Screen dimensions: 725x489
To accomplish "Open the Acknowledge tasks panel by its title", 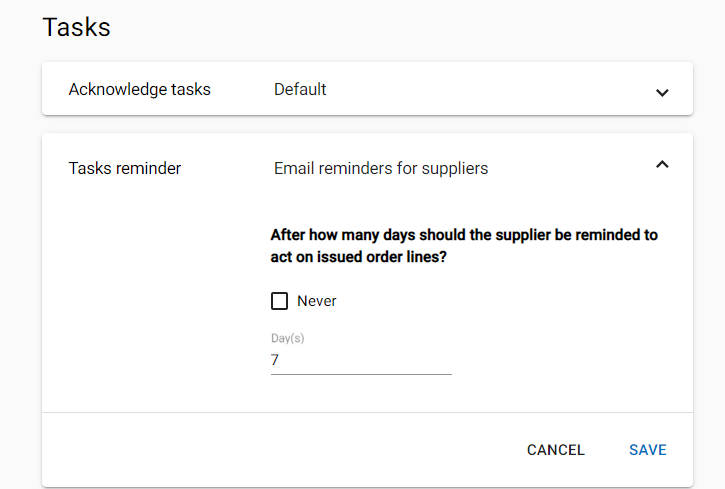I will 140,89.
